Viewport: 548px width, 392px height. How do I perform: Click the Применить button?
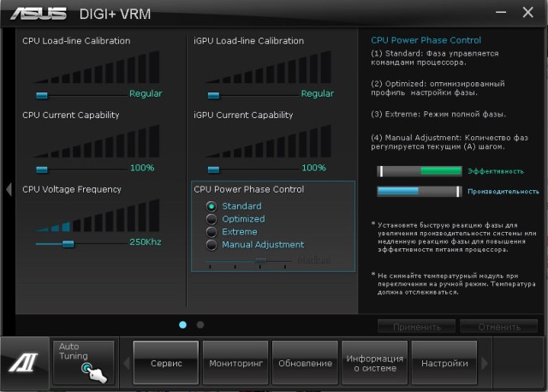pos(417,327)
